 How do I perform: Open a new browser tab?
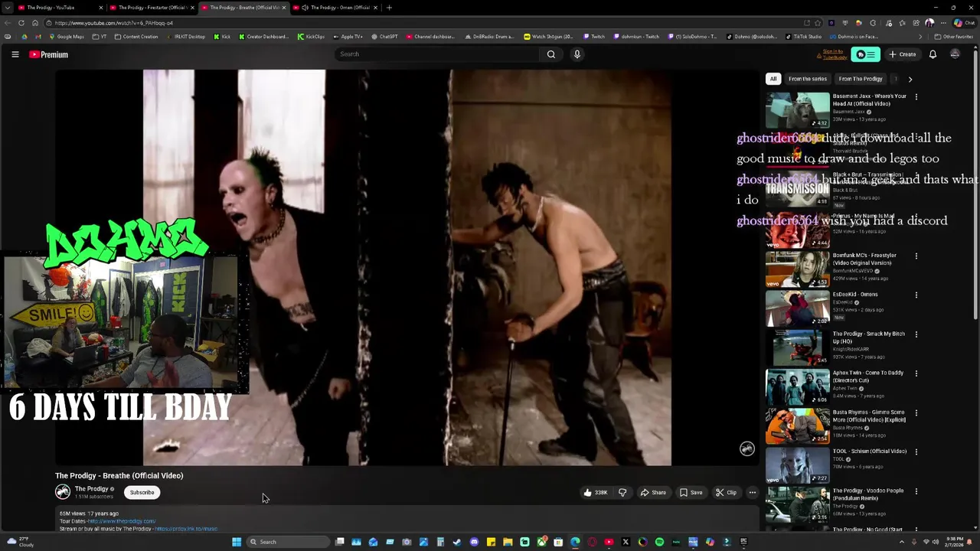click(389, 8)
